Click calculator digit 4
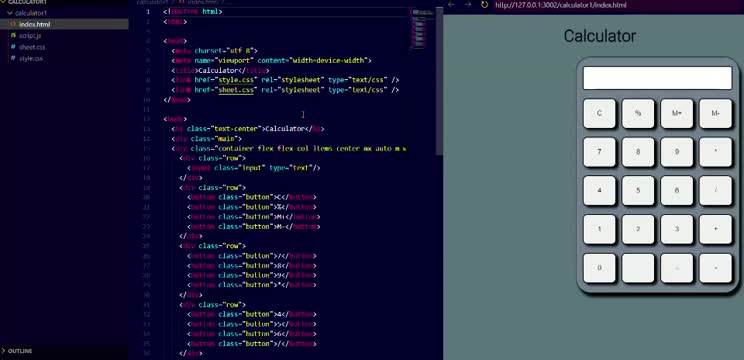744x360 pixels. point(599,191)
